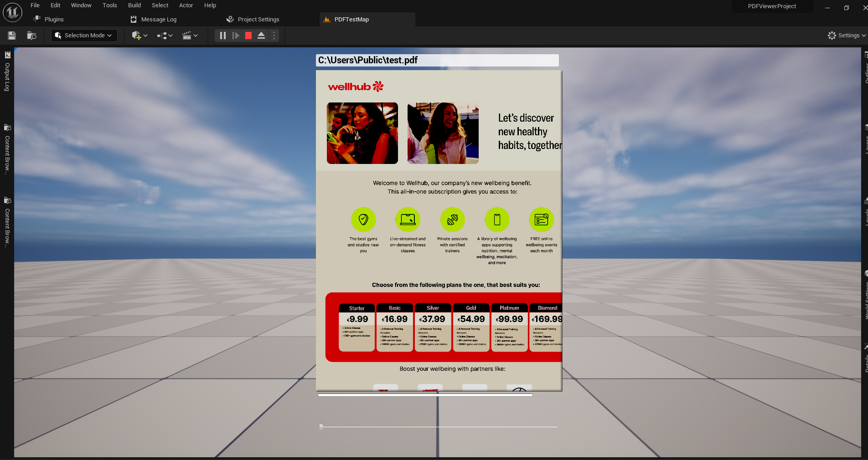Pause the play-in-editor simulation
The height and width of the screenshot is (460, 868).
(x=223, y=36)
